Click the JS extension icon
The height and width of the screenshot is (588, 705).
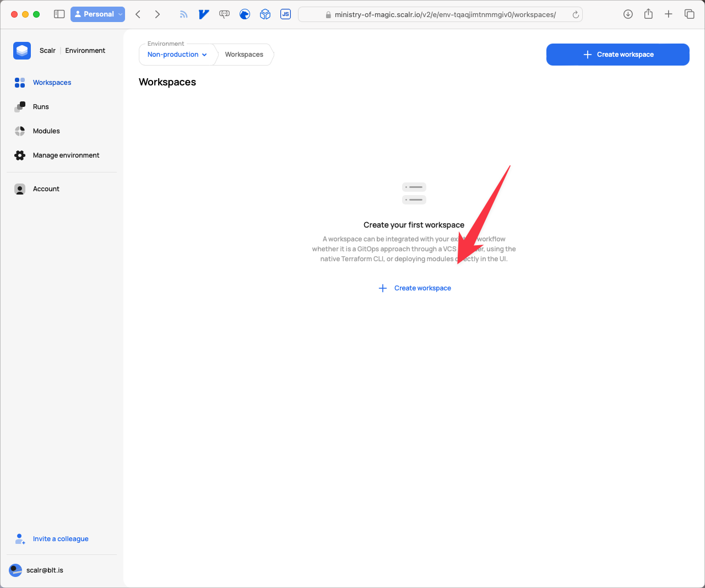click(285, 14)
